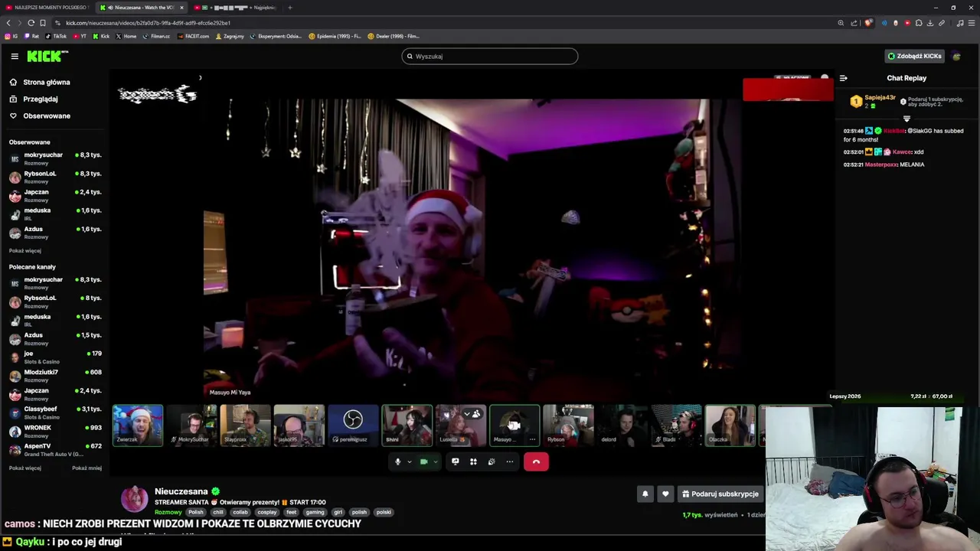Open the Brave shields icon
The height and width of the screenshot is (551, 980).
(x=868, y=23)
